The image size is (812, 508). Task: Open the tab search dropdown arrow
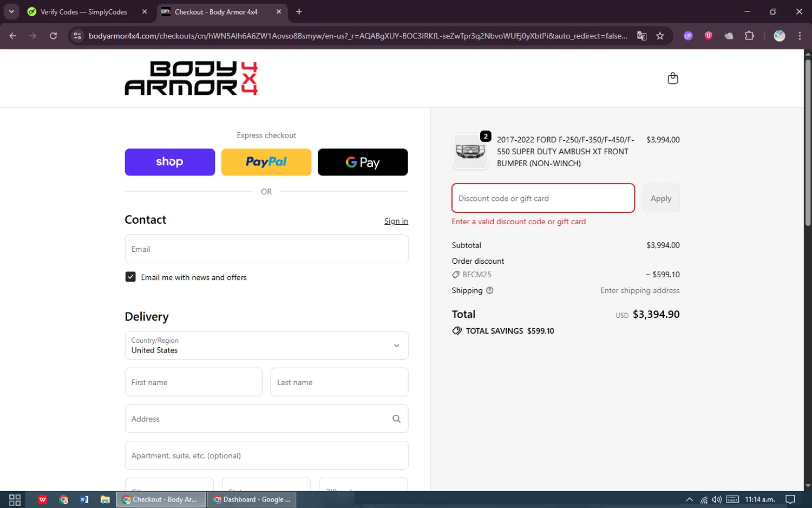click(x=11, y=12)
